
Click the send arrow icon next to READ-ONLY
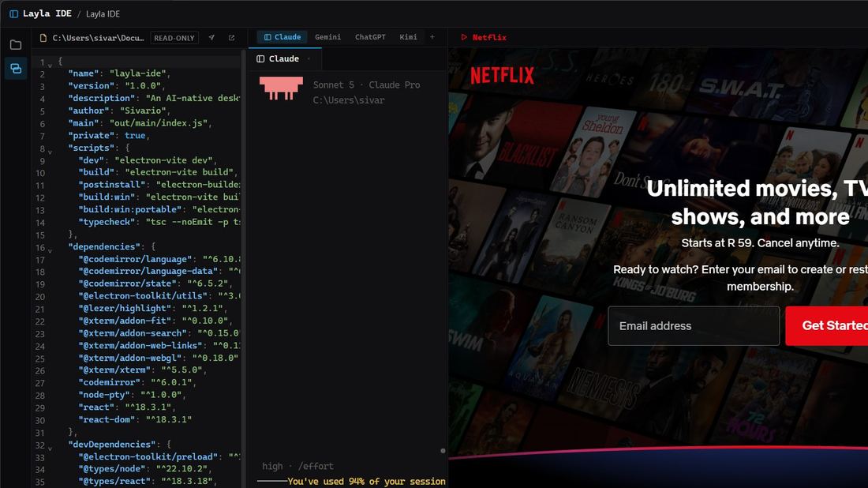[211, 38]
